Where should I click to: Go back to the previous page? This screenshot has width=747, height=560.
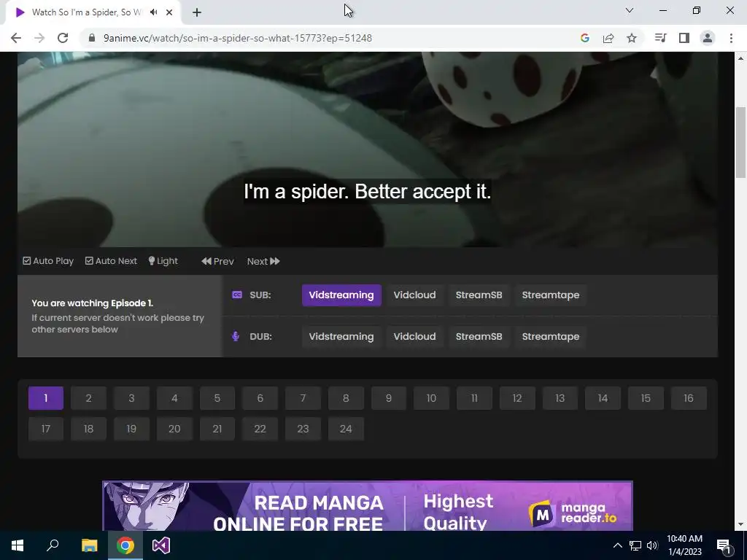(x=16, y=38)
